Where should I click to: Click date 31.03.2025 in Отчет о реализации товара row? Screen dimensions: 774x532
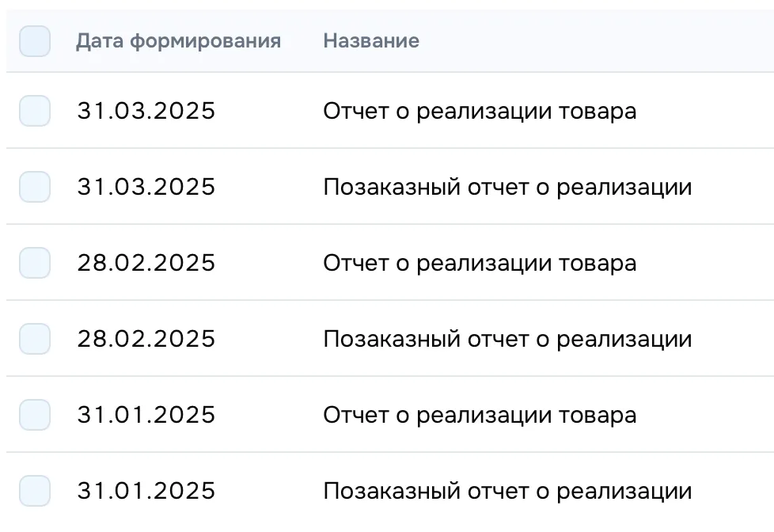[146, 111]
